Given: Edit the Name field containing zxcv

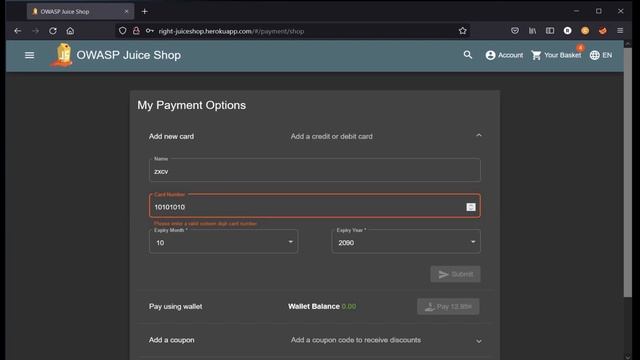Looking at the screenshot, I should (x=315, y=170).
